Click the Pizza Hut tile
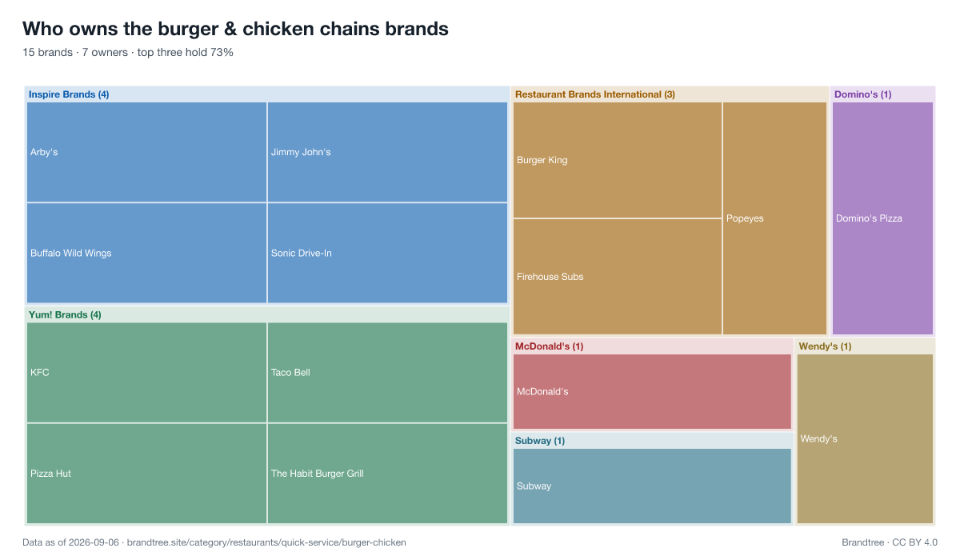960x560 pixels. click(x=146, y=474)
